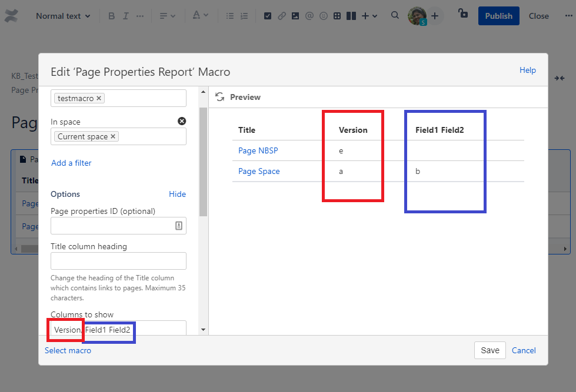Click the Publish button
Image resolution: width=576 pixels, height=392 pixels.
click(x=498, y=16)
